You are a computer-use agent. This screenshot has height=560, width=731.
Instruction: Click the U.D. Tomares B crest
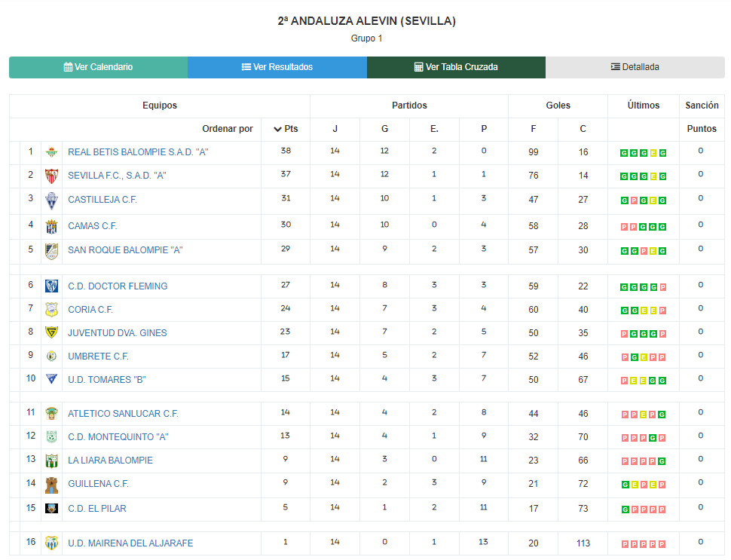coord(51,378)
